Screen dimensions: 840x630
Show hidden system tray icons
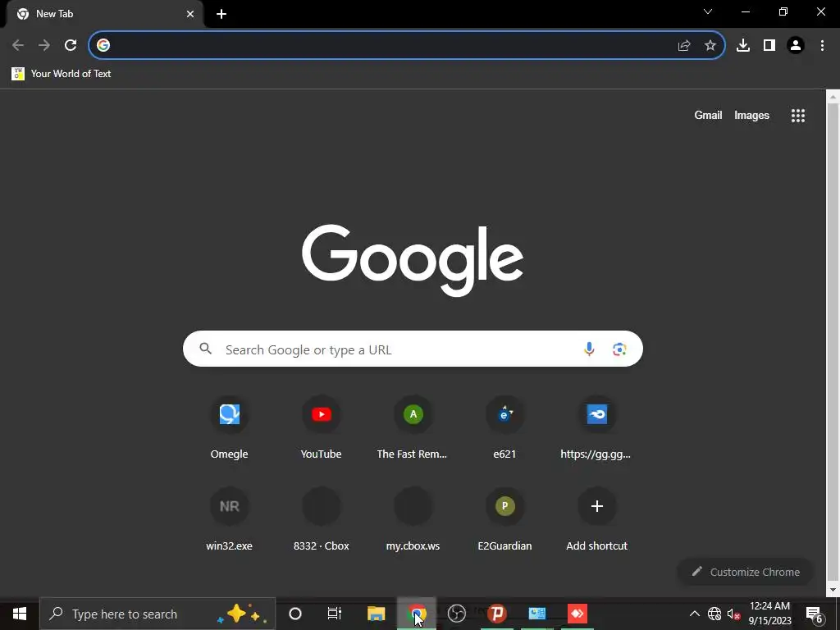tap(694, 614)
